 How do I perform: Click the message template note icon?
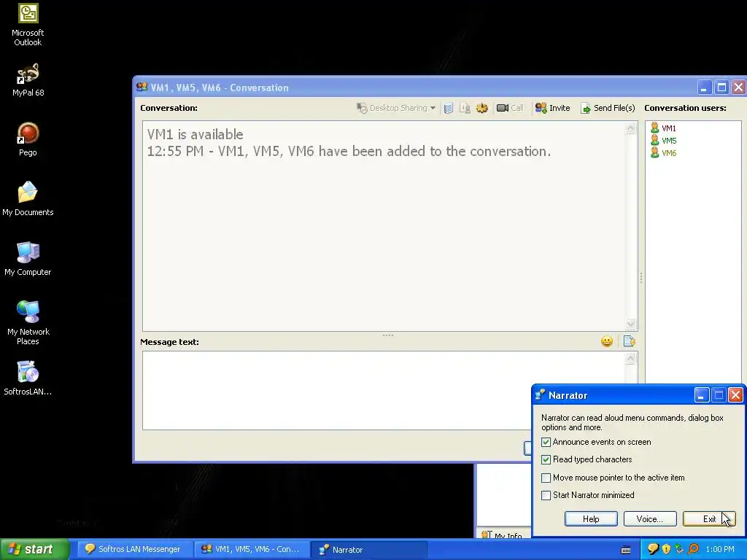[629, 341]
